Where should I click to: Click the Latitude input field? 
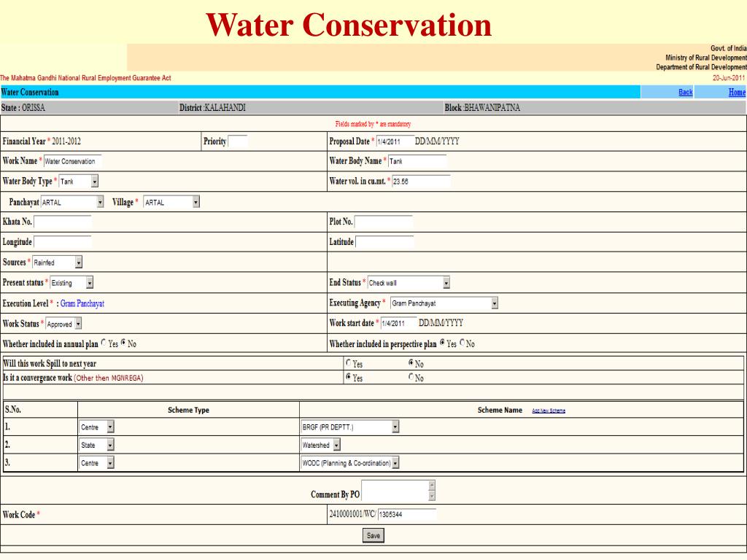point(384,242)
